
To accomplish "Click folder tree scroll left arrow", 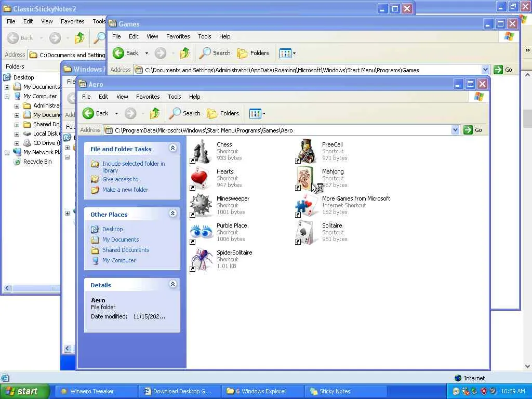I will [7, 288].
